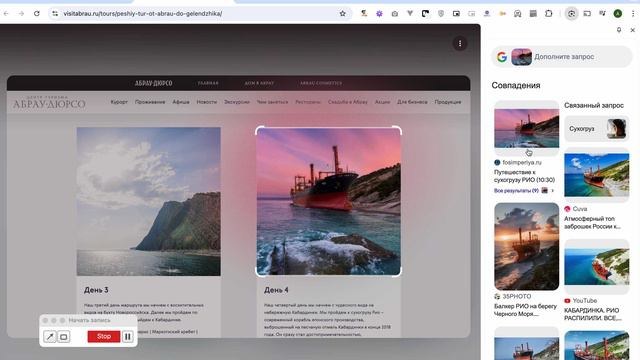The height and width of the screenshot is (360, 640).
Task: Open 'КАБАРДИНКА. РИО РАСПИЛИЛИ' YouTube result
Action: [x=592, y=314]
